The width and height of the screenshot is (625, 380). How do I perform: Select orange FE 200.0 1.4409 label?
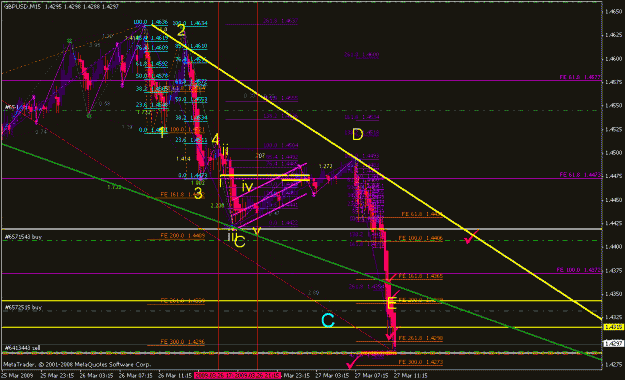tap(183, 236)
